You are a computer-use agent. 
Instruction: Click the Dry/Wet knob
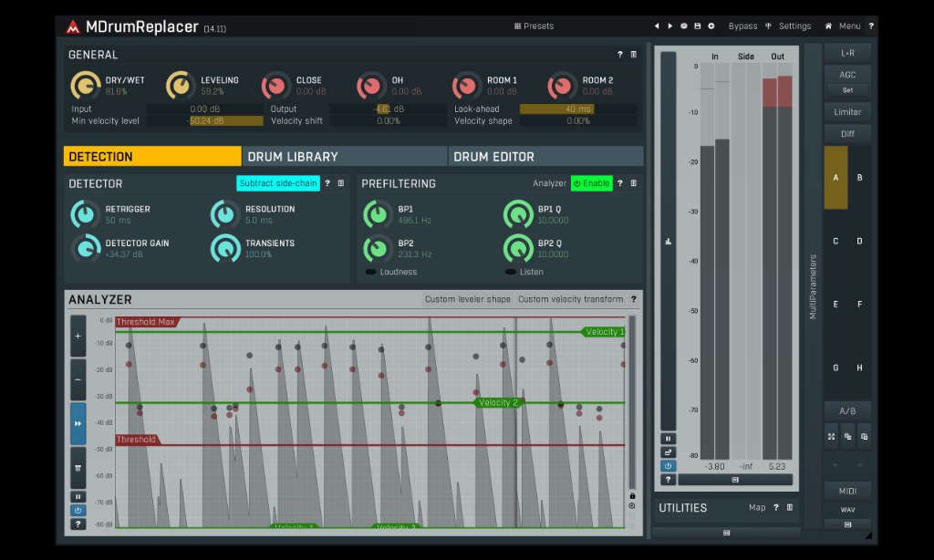pos(85,85)
